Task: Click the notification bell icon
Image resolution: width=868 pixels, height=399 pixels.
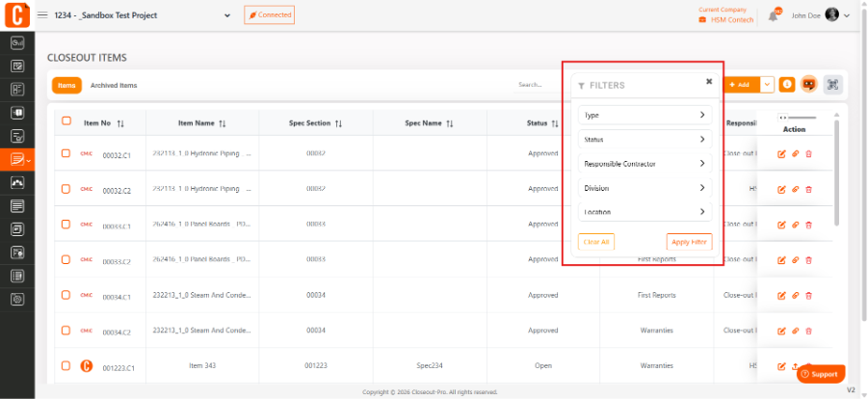Action: 774,16
